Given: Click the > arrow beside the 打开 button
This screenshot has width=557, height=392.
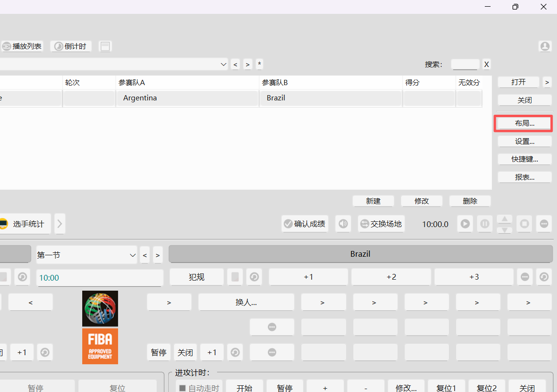Looking at the screenshot, I should coord(546,82).
